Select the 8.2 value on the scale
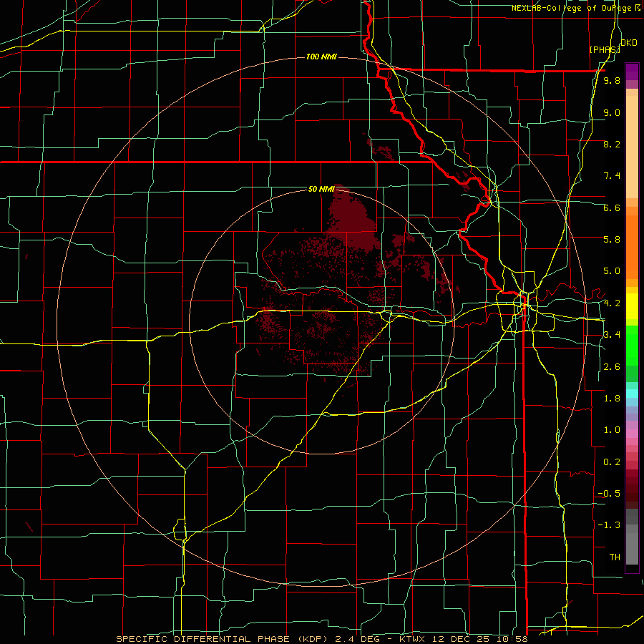The width and height of the screenshot is (644, 644). 612,144
